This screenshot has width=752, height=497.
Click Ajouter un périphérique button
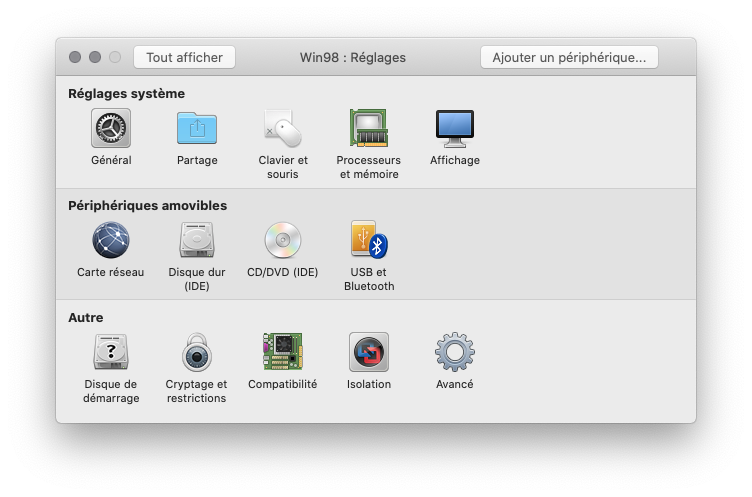pyautogui.click(x=569, y=58)
